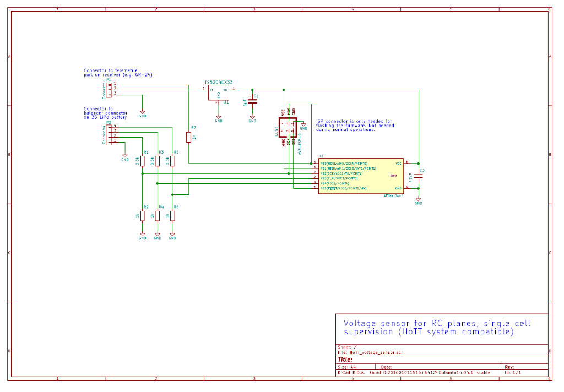Click the PB1(MISO/AIN1/OC0B/INT0/PCINT1) pin label
The width and height of the screenshot is (564, 392).
(348, 168)
